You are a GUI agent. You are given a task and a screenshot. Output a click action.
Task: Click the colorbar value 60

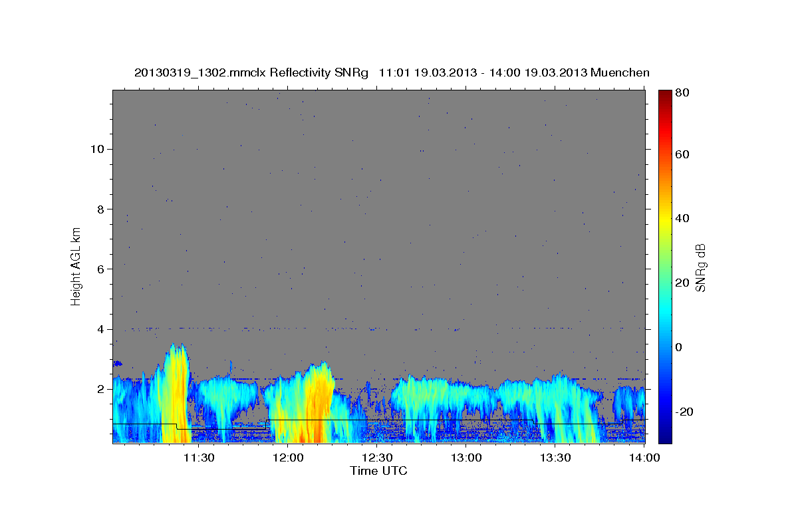pos(684,154)
